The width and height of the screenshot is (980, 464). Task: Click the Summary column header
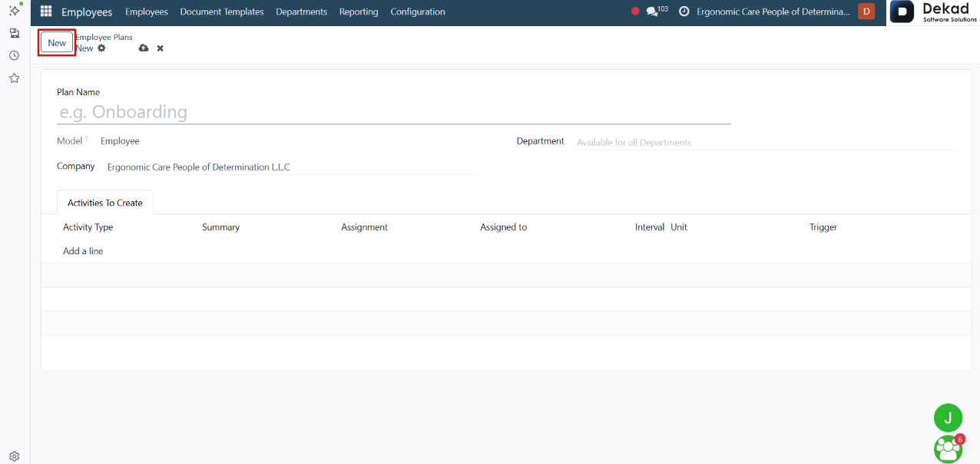click(x=221, y=227)
